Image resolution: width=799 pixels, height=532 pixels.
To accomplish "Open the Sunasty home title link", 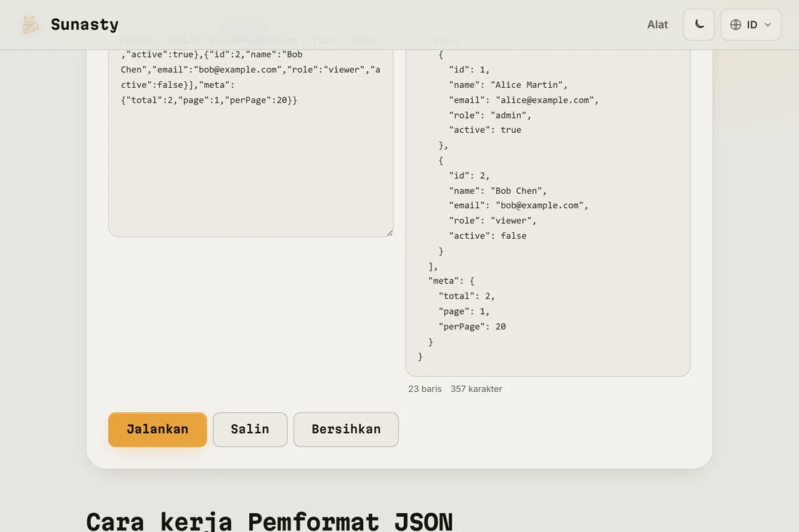I will 84,25.
